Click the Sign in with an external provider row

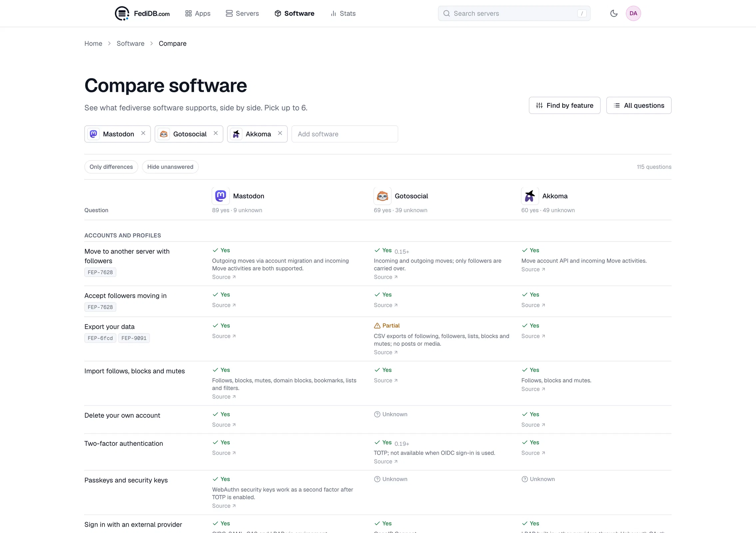pos(378,524)
